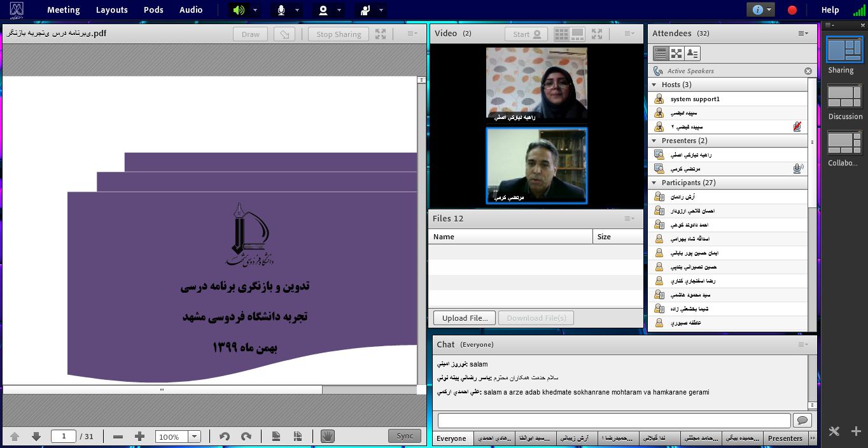868x448 pixels.
Task: Select the pan hand tool
Action: click(x=327, y=437)
